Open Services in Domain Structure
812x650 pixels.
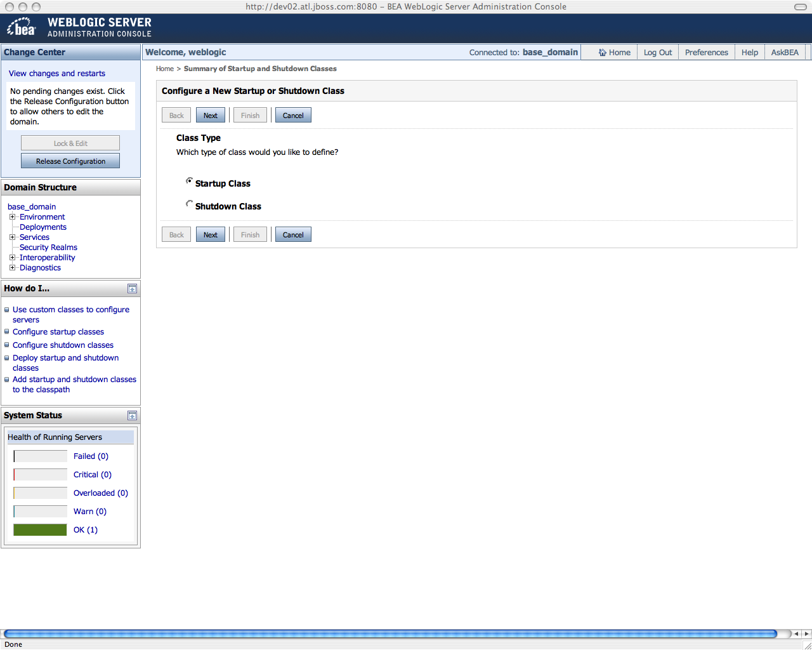tap(34, 237)
